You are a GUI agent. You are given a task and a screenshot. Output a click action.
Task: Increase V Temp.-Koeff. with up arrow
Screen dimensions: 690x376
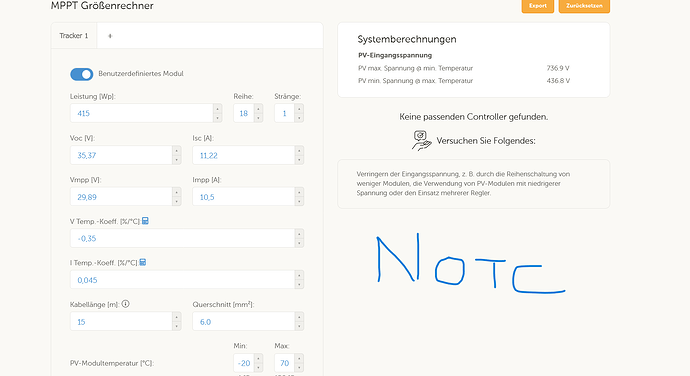coord(299,234)
